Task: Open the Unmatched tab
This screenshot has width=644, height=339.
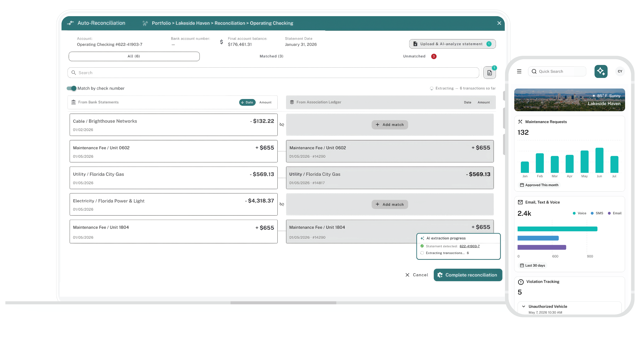Action: (414, 56)
